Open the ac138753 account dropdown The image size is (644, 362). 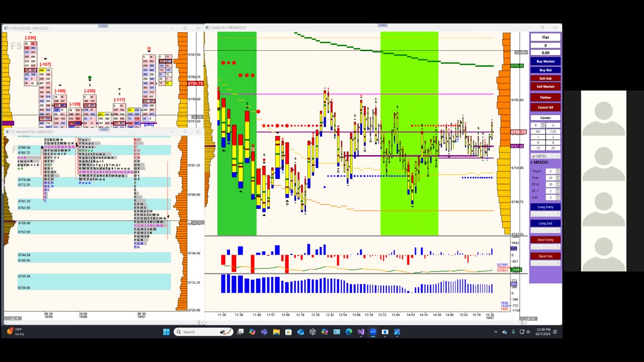[x=545, y=155]
